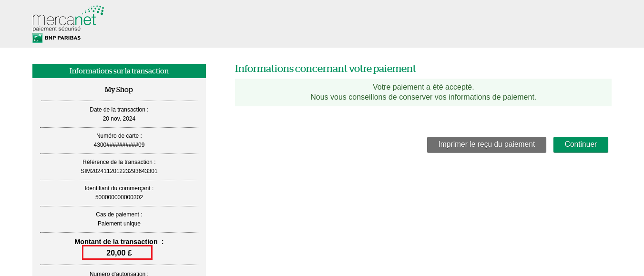Click the 'Informations sur la transaction' header

tap(119, 71)
